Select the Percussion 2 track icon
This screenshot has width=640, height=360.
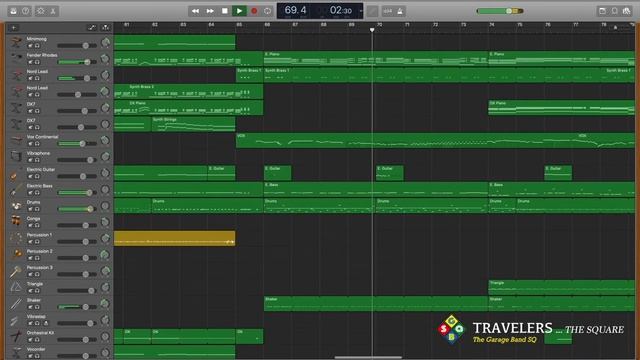(16, 254)
